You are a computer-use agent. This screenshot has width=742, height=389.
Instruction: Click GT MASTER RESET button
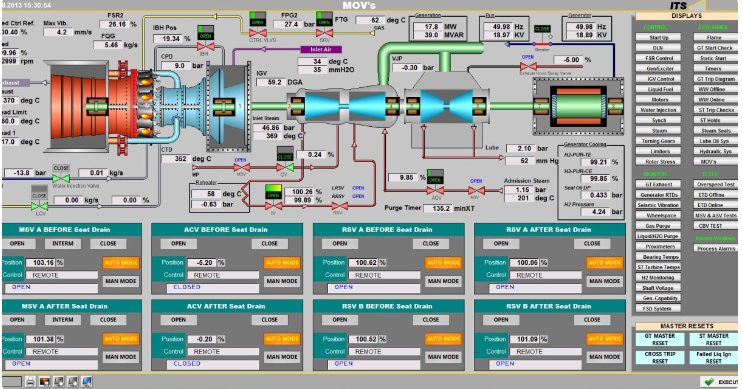pyautogui.click(x=660, y=339)
